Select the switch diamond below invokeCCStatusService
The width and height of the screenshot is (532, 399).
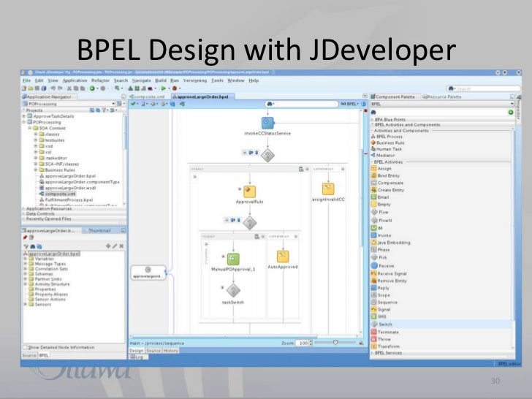[x=267, y=155]
